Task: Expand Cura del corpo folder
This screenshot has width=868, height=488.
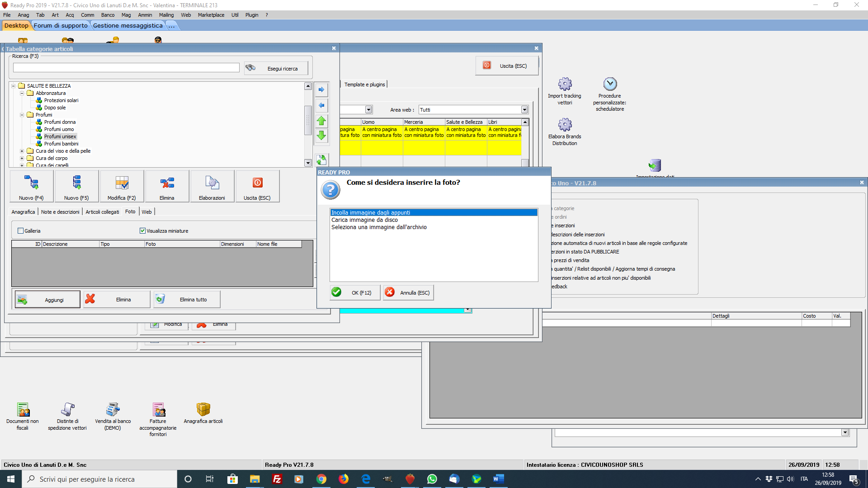Action: [x=22, y=158]
